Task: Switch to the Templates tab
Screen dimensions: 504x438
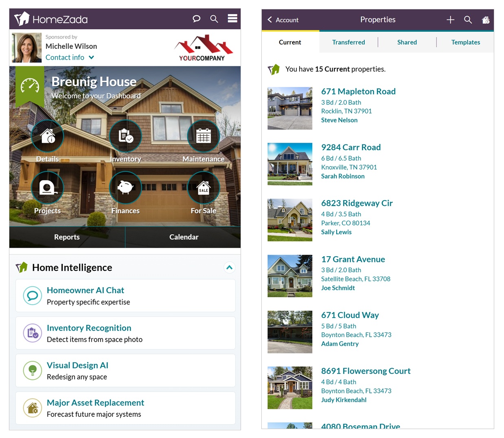Action: point(466,42)
